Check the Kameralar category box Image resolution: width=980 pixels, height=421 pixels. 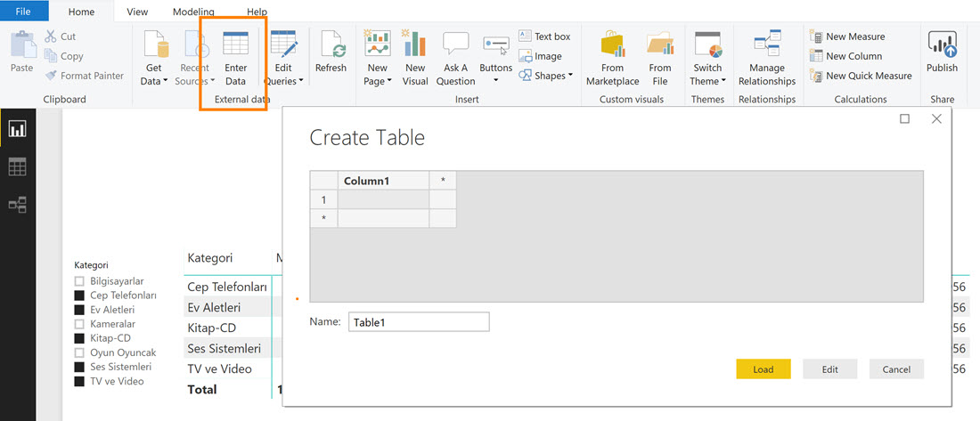(x=79, y=324)
